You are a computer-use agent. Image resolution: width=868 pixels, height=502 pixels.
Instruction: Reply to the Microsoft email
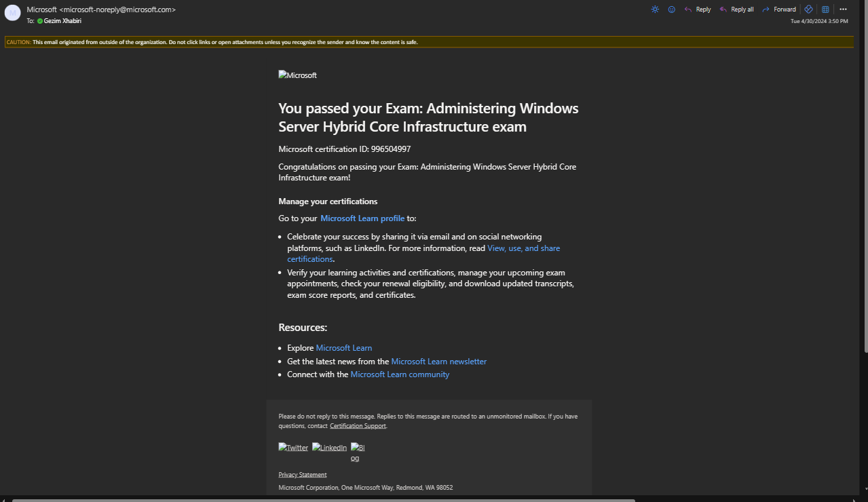tap(698, 9)
